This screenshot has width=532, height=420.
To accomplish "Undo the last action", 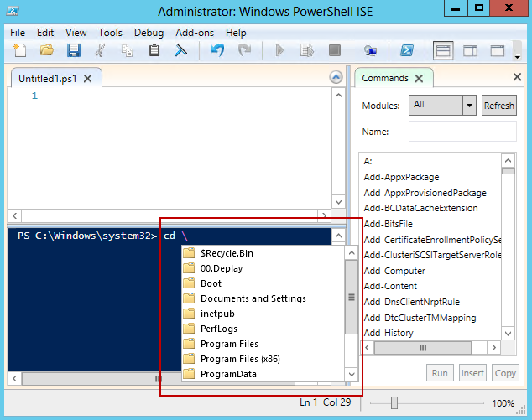I will pyautogui.click(x=217, y=51).
